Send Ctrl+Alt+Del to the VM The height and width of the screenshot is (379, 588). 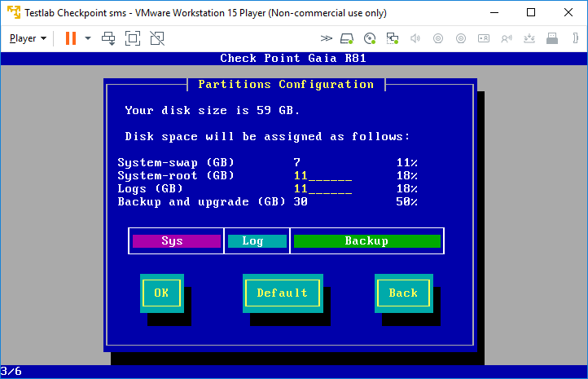pyautogui.click(x=108, y=38)
